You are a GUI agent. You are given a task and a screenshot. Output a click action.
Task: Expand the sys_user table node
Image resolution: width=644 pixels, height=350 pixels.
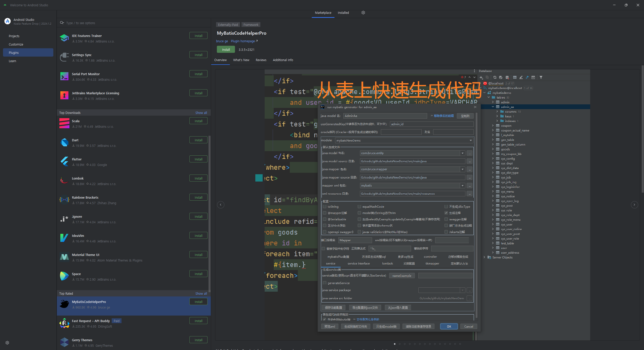(x=493, y=224)
